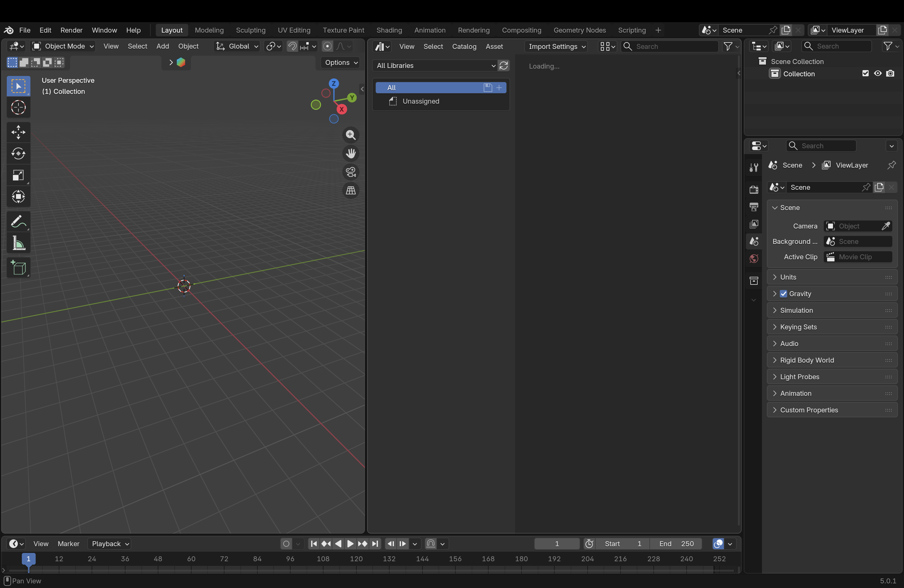
Task: Open the Render menu
Action: [71, 30]
